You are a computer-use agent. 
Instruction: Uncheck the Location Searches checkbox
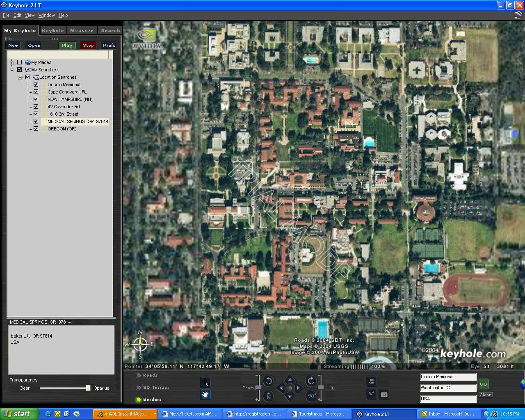pos(27,77)
